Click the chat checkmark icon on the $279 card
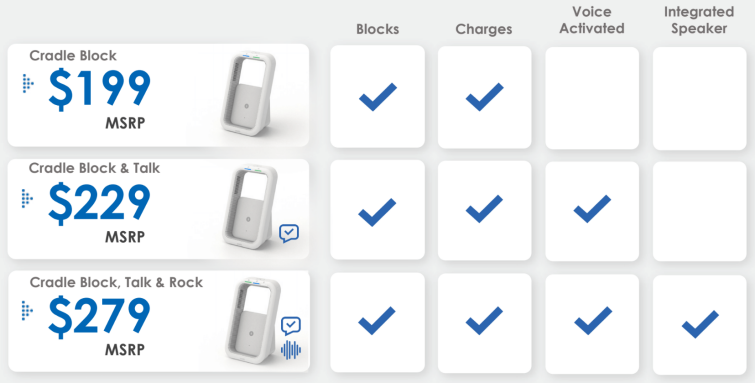 pos(291,326)
